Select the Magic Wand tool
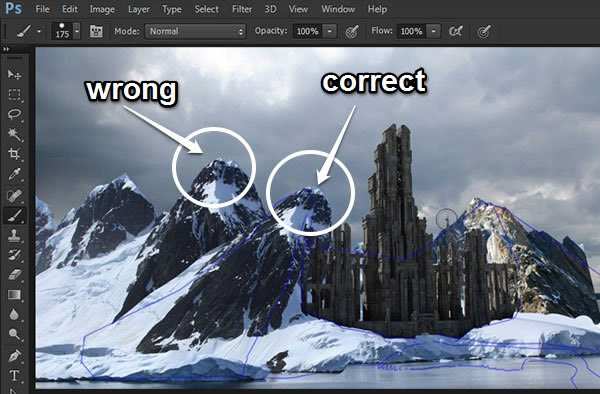Image resolution: width=600 pixels, height=394 pixels. coord(14,134)
